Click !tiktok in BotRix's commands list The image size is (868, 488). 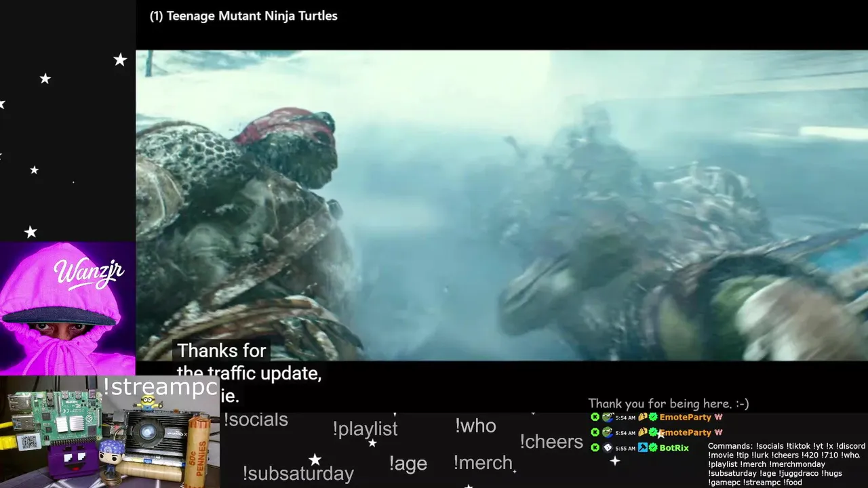798,446
